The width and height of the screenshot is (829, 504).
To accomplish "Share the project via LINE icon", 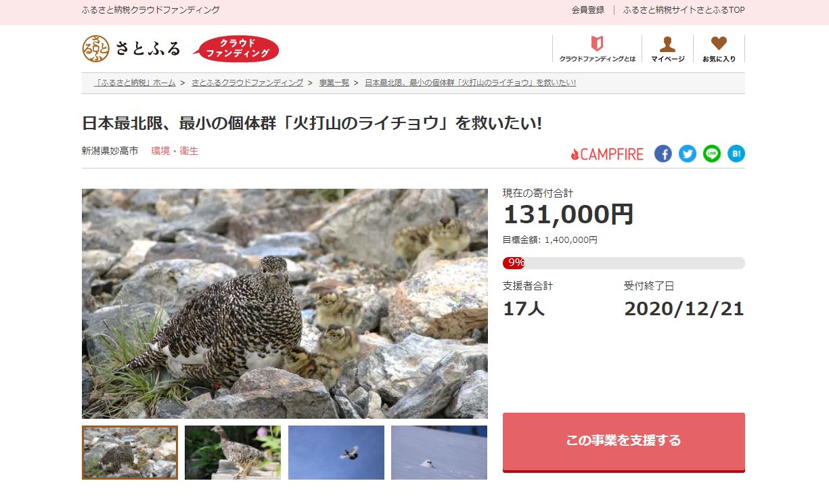I will point(712,154).
